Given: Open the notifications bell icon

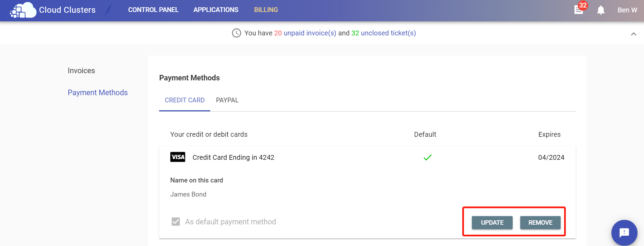Looking at the screenshot, I should (601, 10).
